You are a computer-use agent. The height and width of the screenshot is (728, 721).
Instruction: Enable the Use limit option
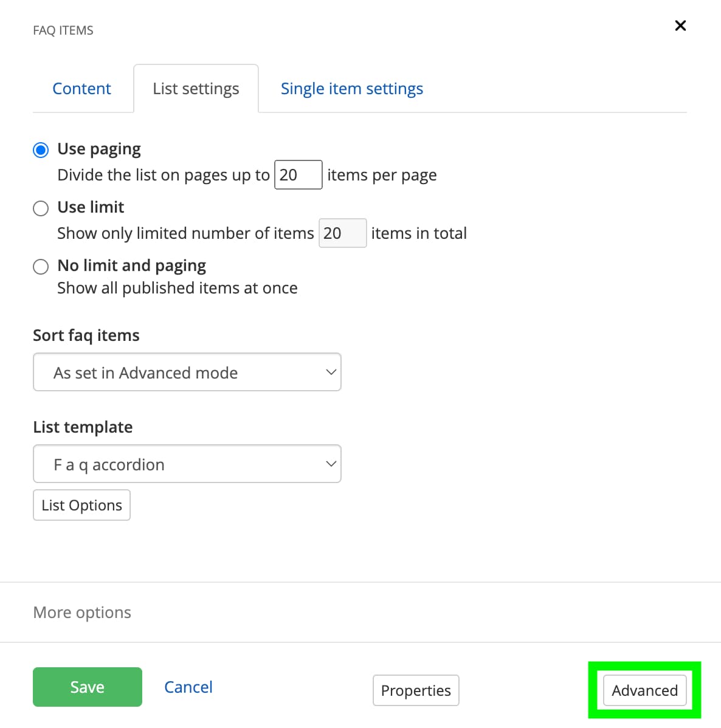(40, 208)
